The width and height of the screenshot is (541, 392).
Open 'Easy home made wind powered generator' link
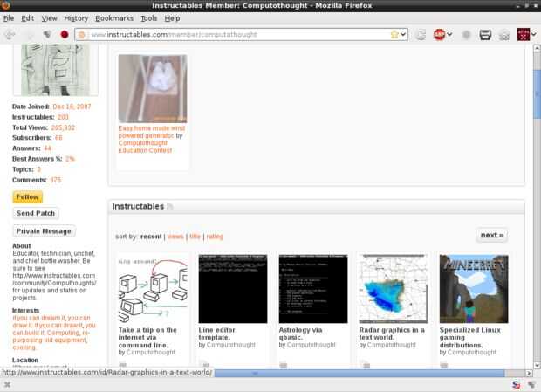tap(151, 132)
